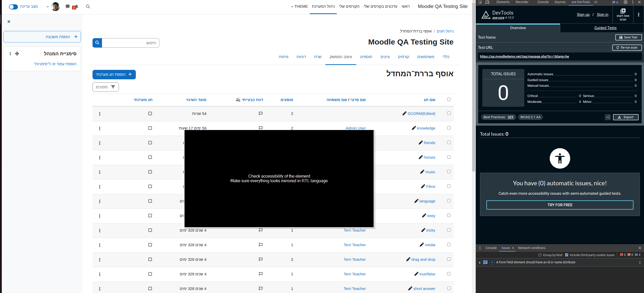
Task: Click the start new scan icon in axe DevTools
Action: tap(623, 15)
